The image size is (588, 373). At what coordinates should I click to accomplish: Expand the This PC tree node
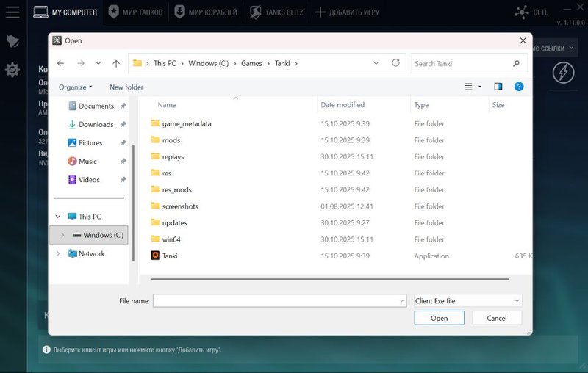(x=58, y=217)
